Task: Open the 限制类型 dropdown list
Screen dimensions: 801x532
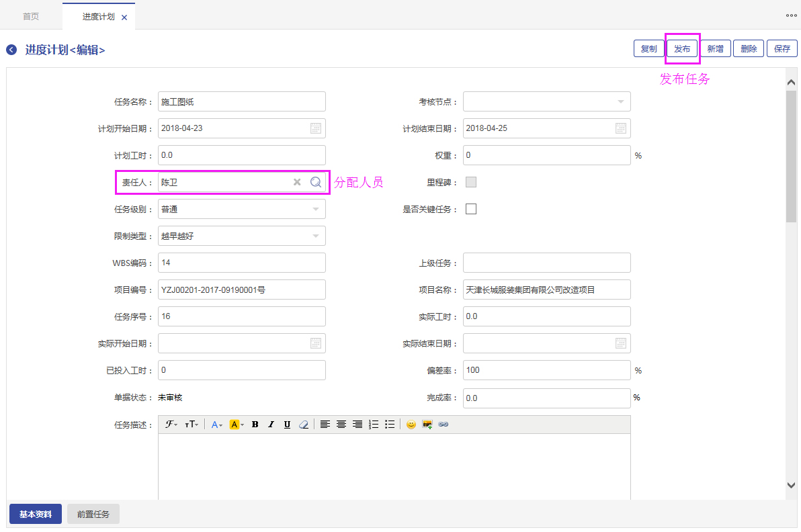Action: (x=316, y=236)
